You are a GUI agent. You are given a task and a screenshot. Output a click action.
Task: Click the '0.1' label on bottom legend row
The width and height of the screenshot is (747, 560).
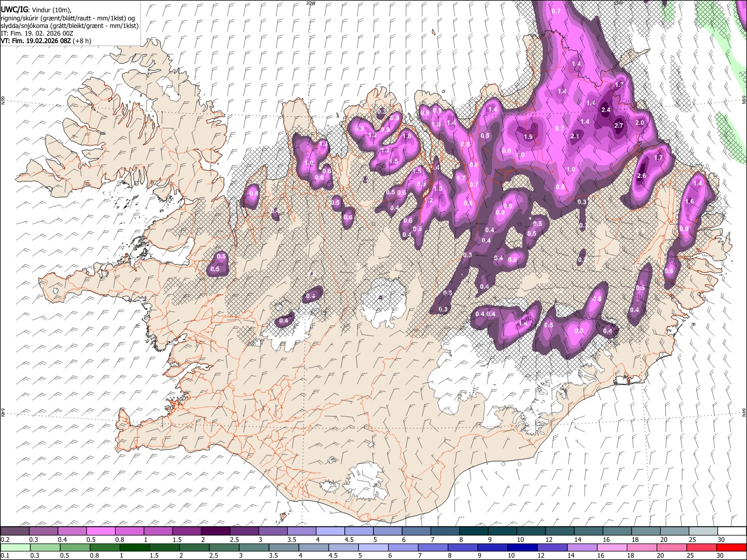click(x=5, y=555)
